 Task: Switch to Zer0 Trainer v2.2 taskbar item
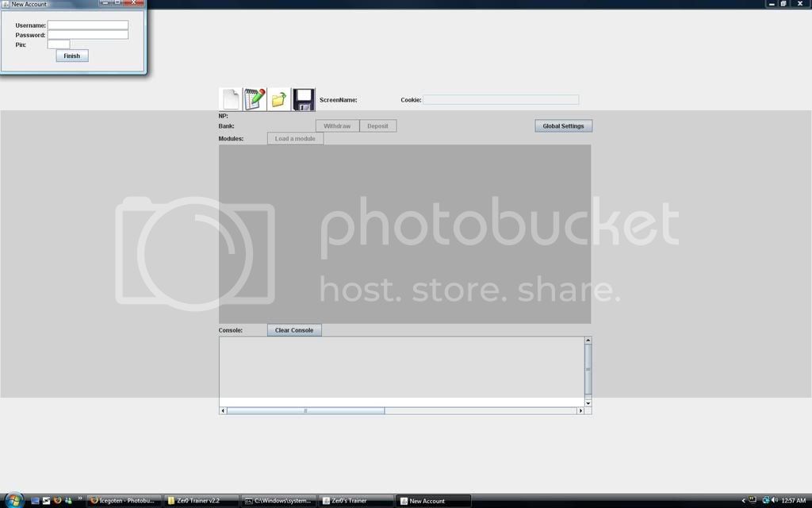point(200,501)
